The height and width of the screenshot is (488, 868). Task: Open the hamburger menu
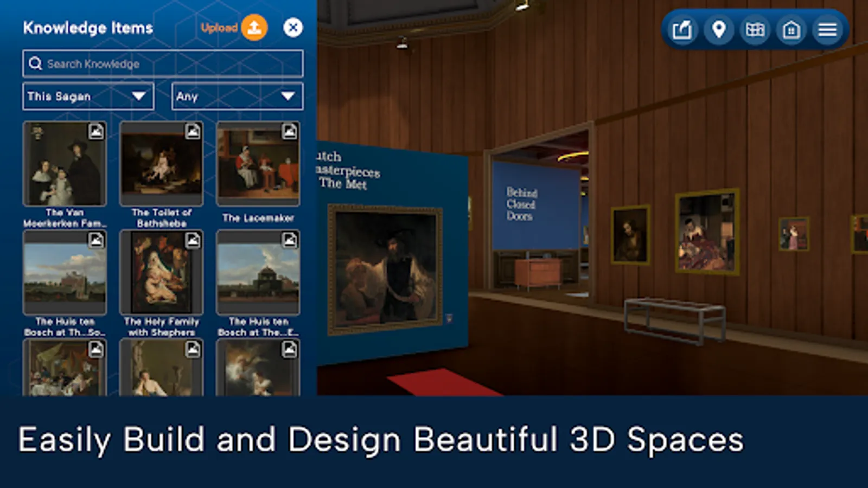[827, 29]
